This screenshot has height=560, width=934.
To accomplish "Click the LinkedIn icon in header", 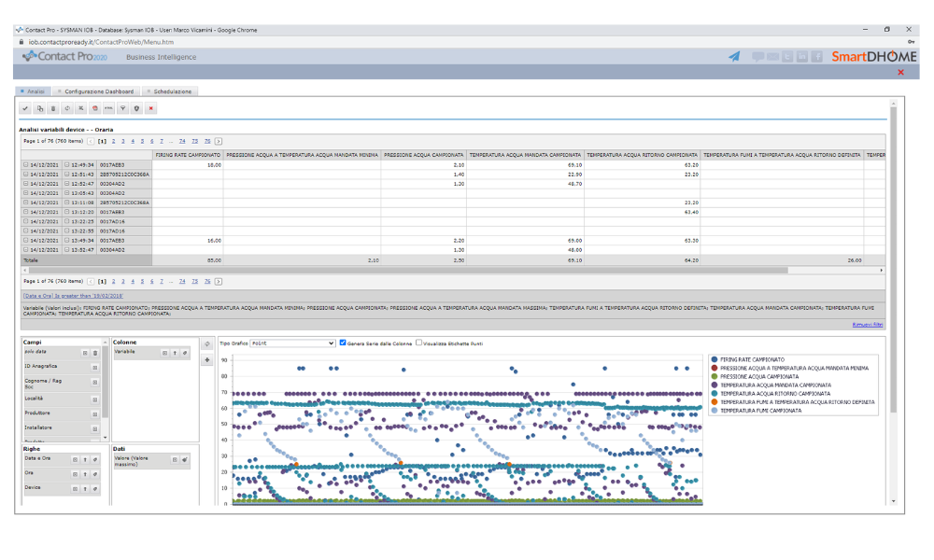I will pyautogui.click(x=802, y=57).
